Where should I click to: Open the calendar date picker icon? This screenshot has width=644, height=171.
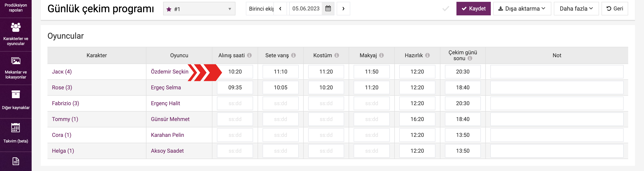328,9
